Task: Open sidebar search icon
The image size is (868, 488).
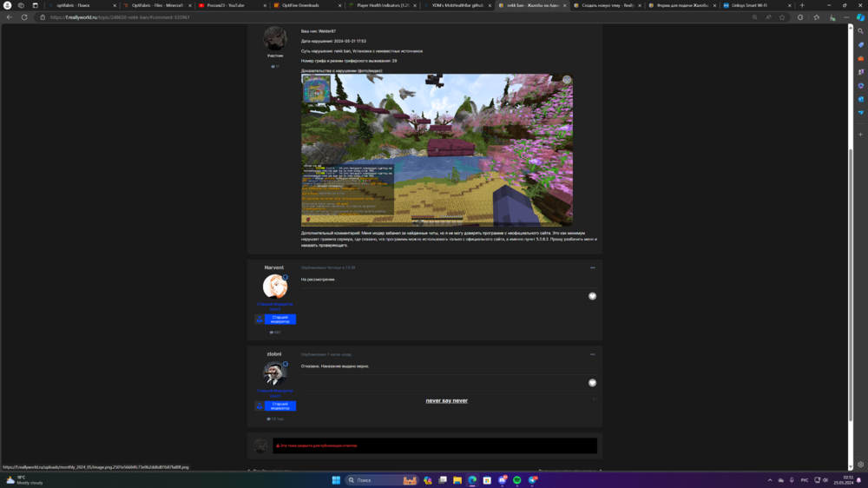Action: click(x=860, y=31)
